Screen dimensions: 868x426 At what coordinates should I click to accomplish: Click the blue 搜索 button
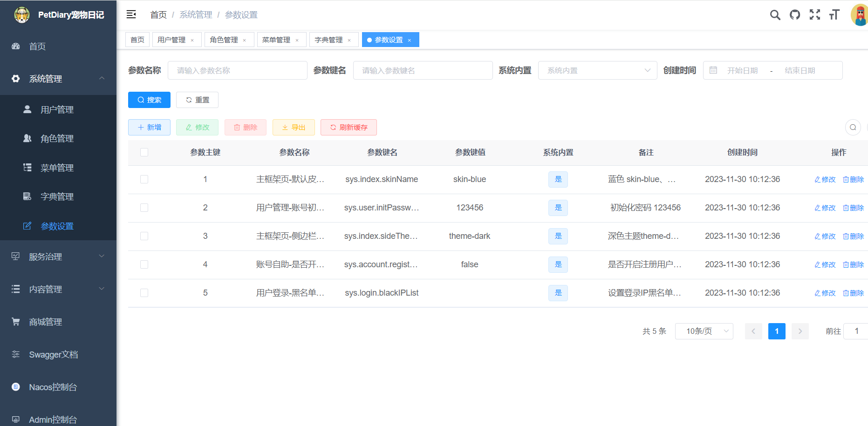(x=149, y=100)
